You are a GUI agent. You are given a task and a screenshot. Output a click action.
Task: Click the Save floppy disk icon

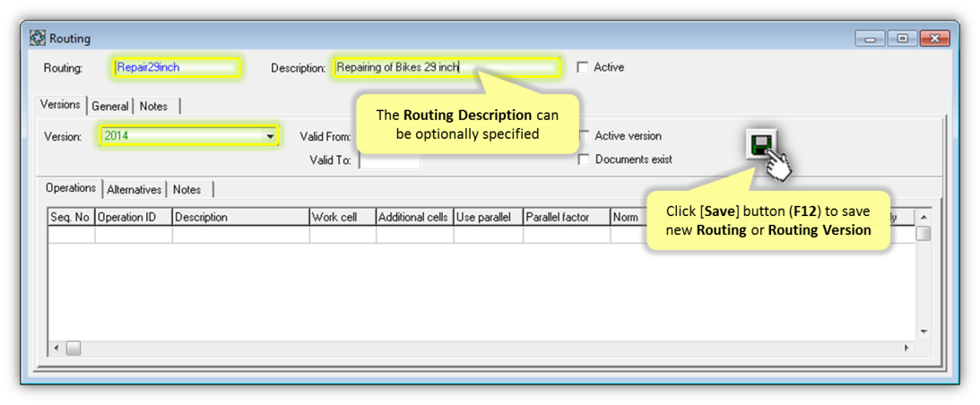coord(761,144)
